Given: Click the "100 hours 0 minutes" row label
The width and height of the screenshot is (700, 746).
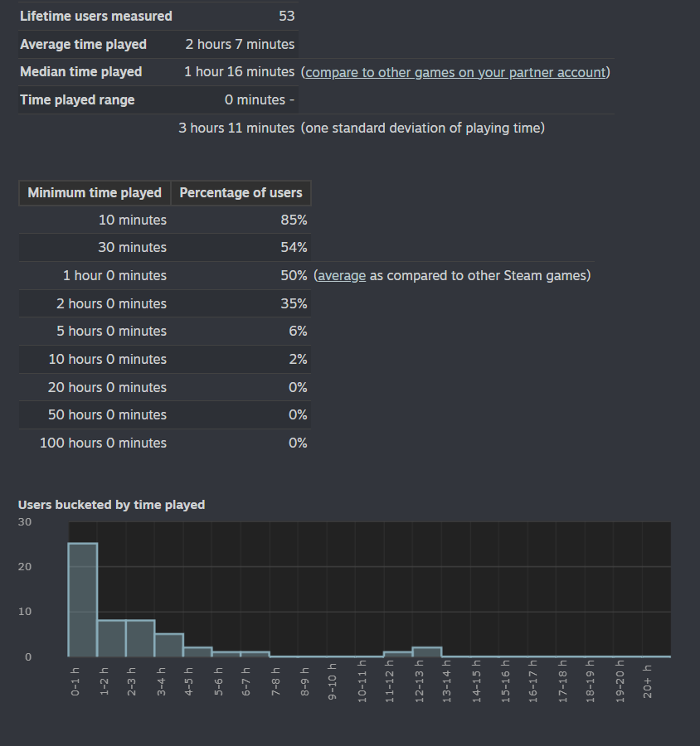Looking at the screenshot, I should pos(103,443).
